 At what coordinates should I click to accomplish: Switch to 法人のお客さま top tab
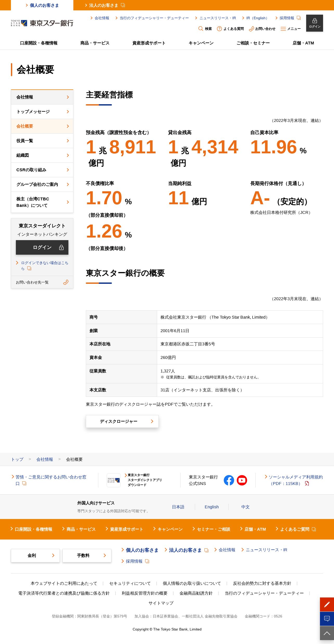105,5
